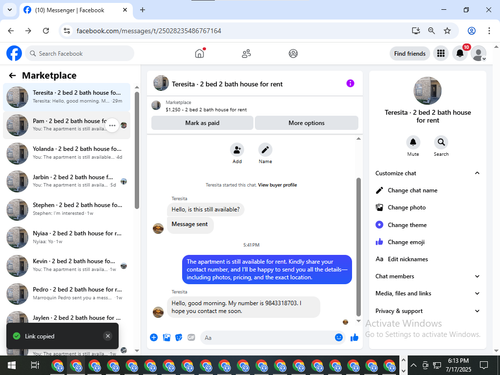
Task: Open Chrome three-dot menu
Action: pyautogui.click(x=489, y=31)
